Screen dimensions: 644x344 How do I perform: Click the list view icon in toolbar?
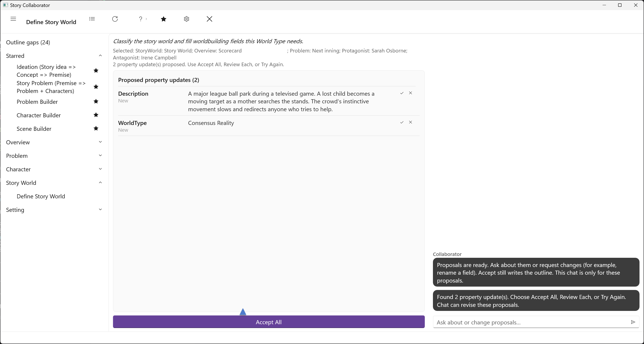click(x=92, y=19)
